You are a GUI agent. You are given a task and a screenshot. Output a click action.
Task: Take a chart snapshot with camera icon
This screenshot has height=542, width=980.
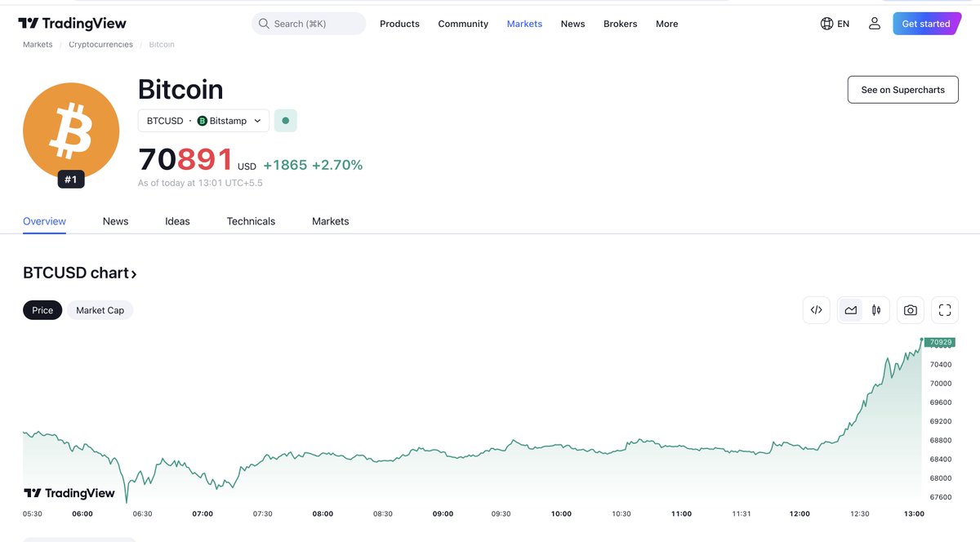911,310
